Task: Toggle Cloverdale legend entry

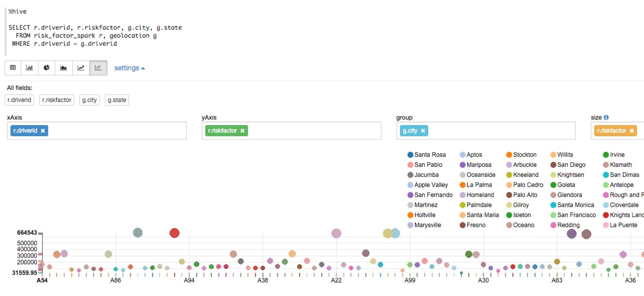Action: pos(621,205)
